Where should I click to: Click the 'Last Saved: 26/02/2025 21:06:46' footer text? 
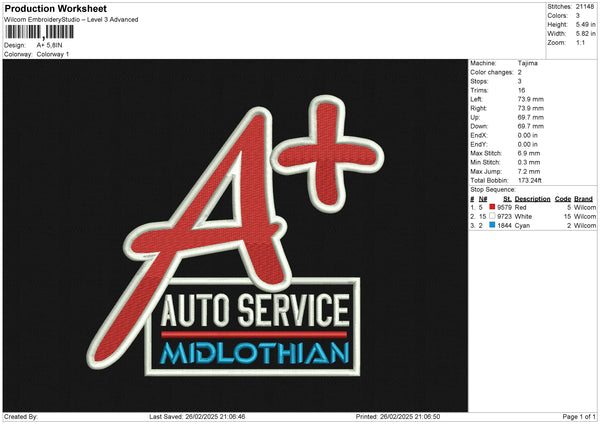[x=197, y=416]
